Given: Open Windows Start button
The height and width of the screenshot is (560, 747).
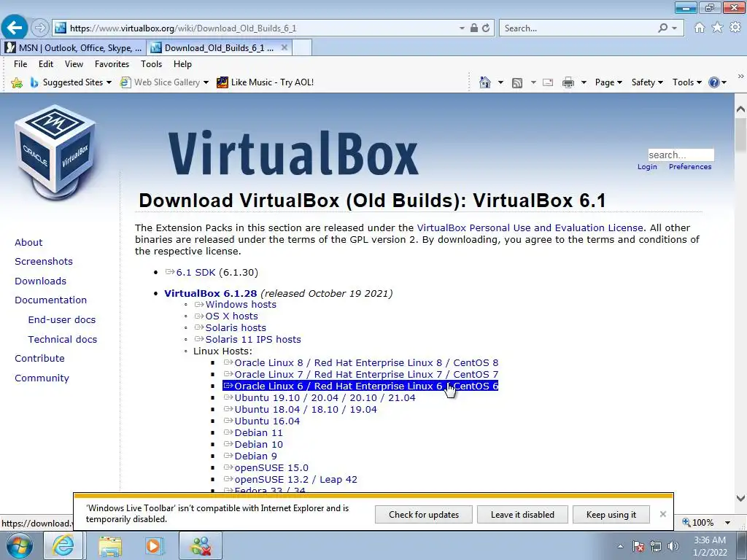Looking at the screenshot, I should pos(19,545).
